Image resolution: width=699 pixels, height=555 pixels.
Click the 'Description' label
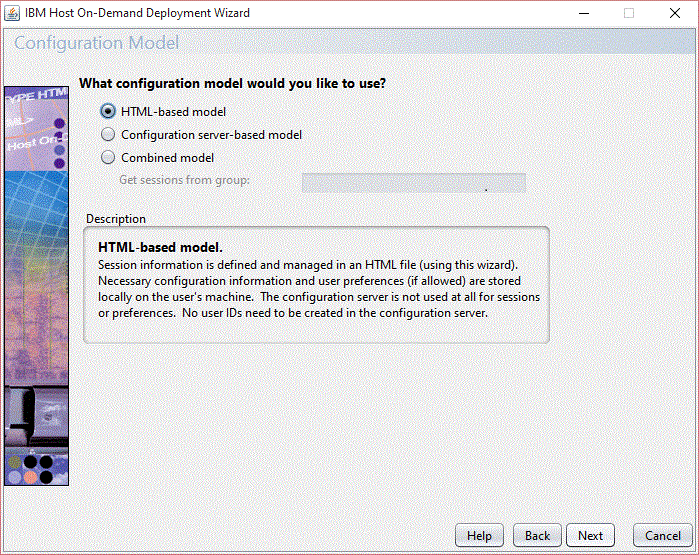(x=116, y=219)
